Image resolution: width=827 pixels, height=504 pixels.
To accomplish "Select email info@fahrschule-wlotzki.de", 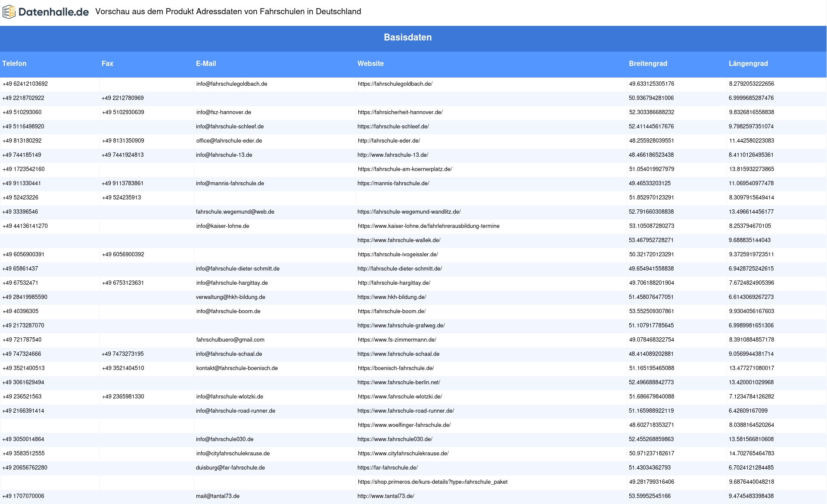I will [230, 397].
